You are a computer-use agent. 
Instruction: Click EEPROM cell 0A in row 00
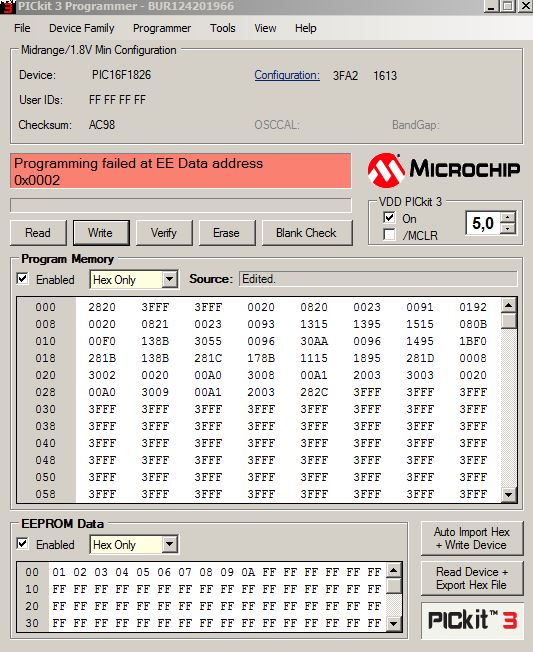pyautogui.click(x=248, y=573)
